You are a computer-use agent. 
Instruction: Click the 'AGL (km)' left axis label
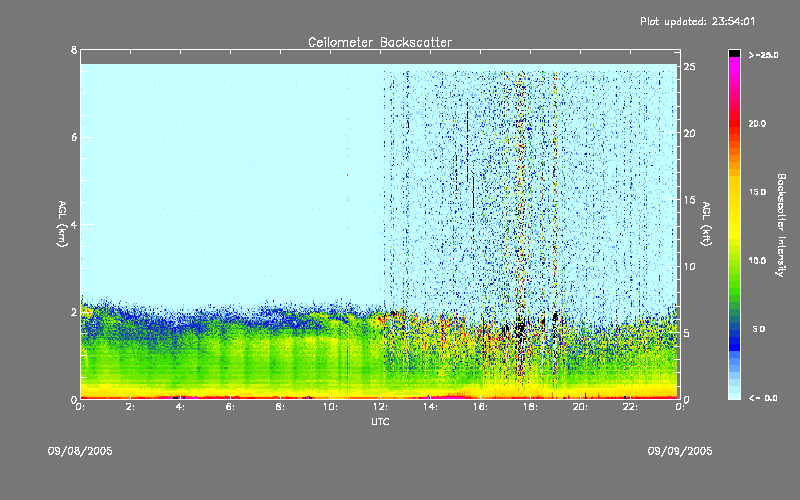[x=62, y=224]
